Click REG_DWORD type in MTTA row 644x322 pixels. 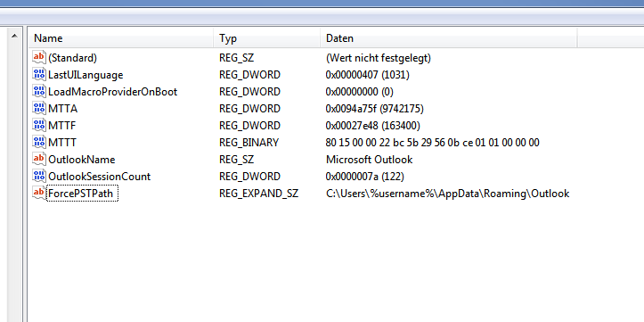(249, 109)
